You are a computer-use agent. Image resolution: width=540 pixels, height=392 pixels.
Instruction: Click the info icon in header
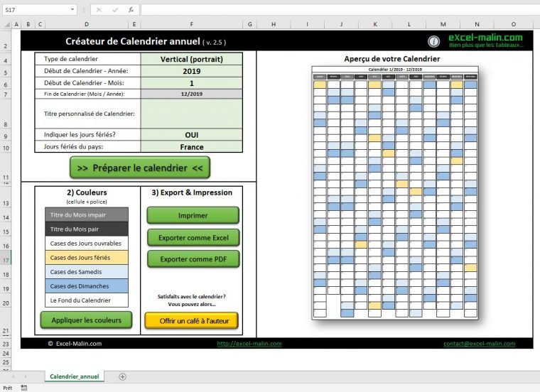[x=433, y=41]
